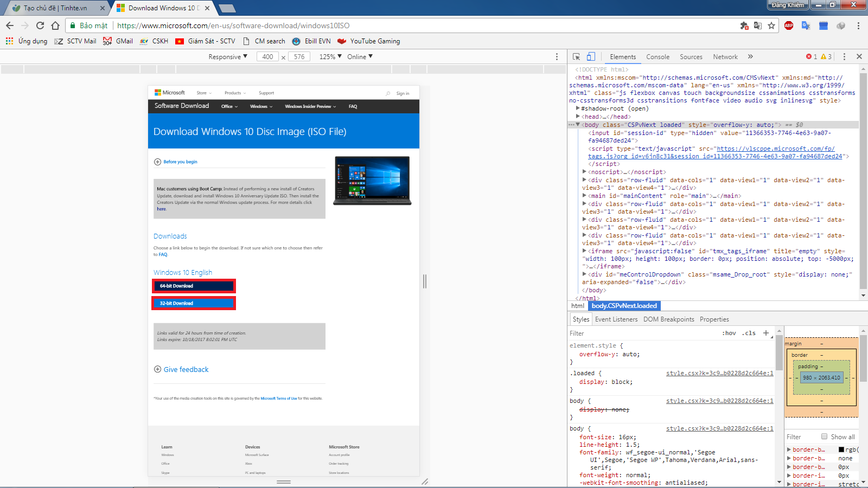868x488 pixels.
Task: Show more DevTools tabs chevron
Action: 751,56
